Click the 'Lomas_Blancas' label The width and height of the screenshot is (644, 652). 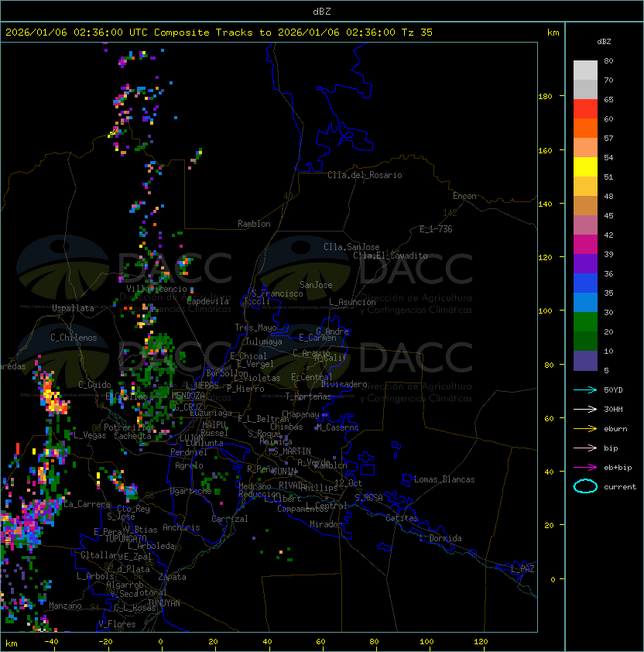[x=444, y=479]
